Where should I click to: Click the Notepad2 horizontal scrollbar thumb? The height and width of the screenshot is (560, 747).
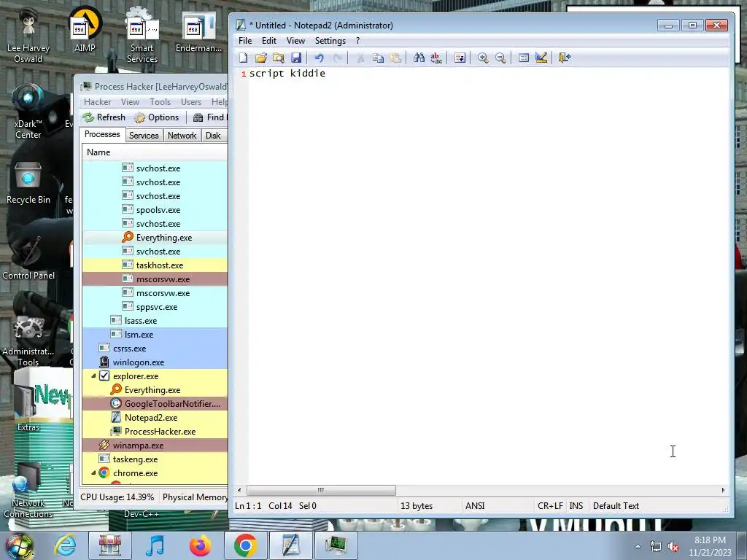click(321, 490)
